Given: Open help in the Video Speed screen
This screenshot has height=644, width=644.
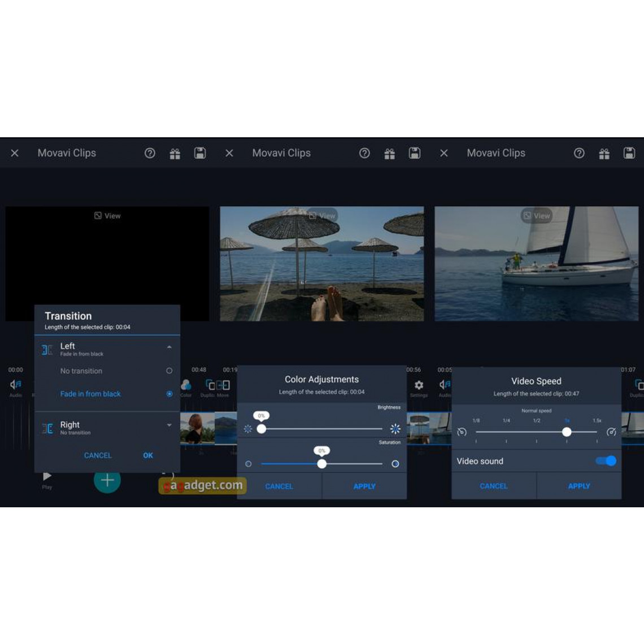Looking at the screenshot, I should 579,153.
